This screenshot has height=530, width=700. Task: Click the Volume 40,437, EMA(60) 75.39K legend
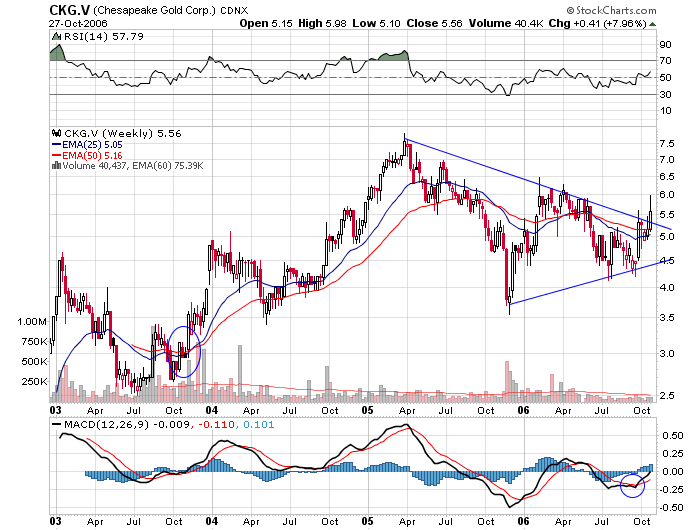point(133,166)
